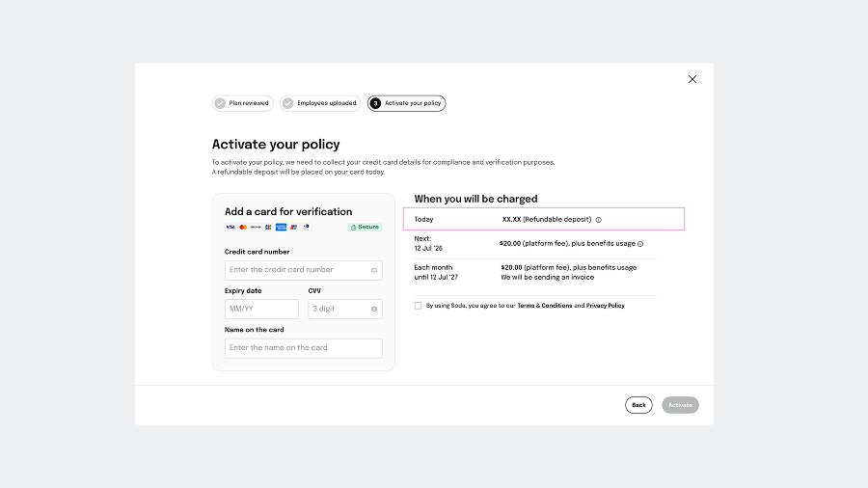Select the Activate your policy step
The height and width of the screenshot is (488, 868).
coord(406,103)
